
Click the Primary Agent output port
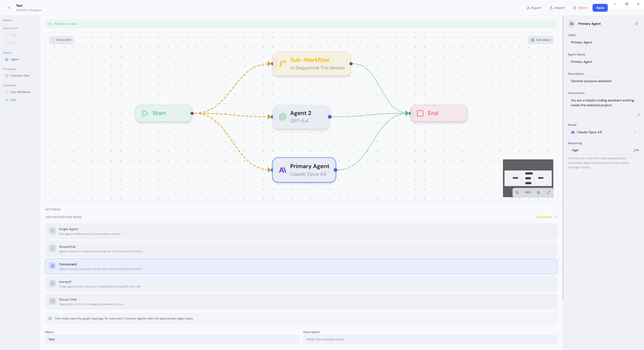tap(335, 170)
